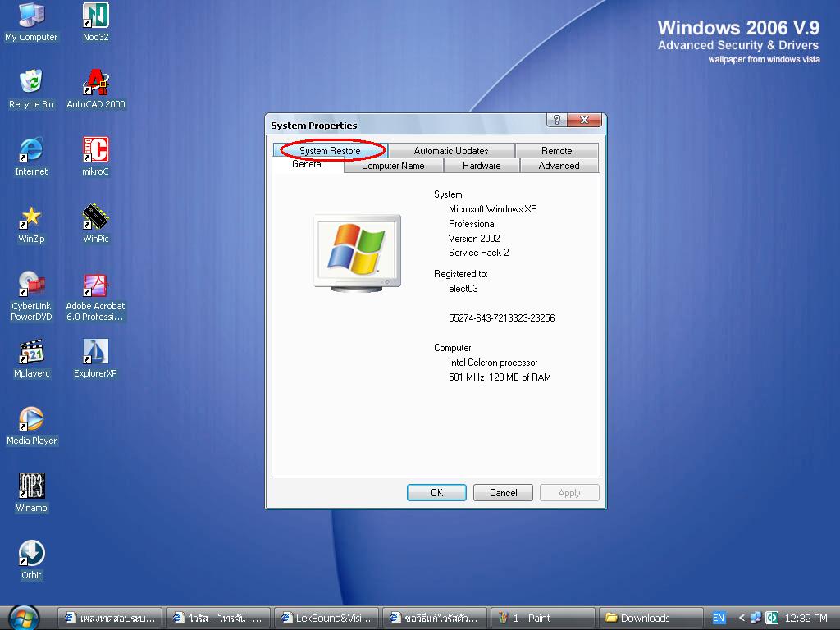
Task: Click the WinZip desktop icon
Action: tap(31, 224)
